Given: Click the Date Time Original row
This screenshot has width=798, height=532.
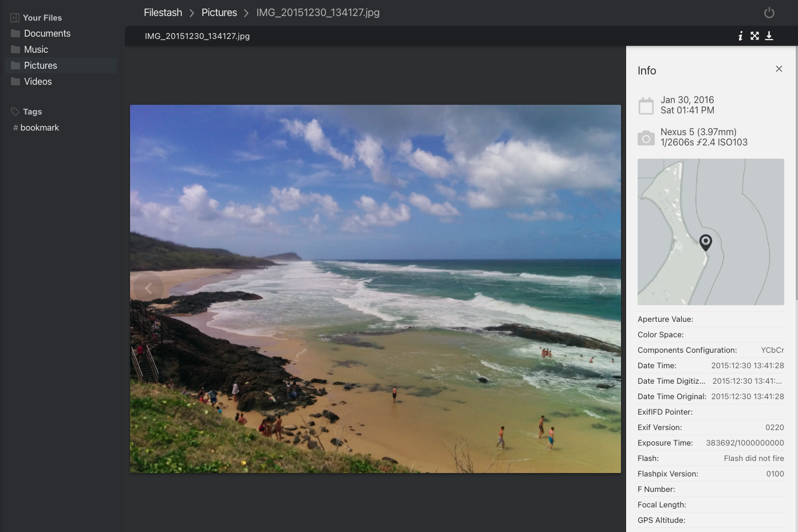Looking at the screenshot, I should (x=711, y=396).
